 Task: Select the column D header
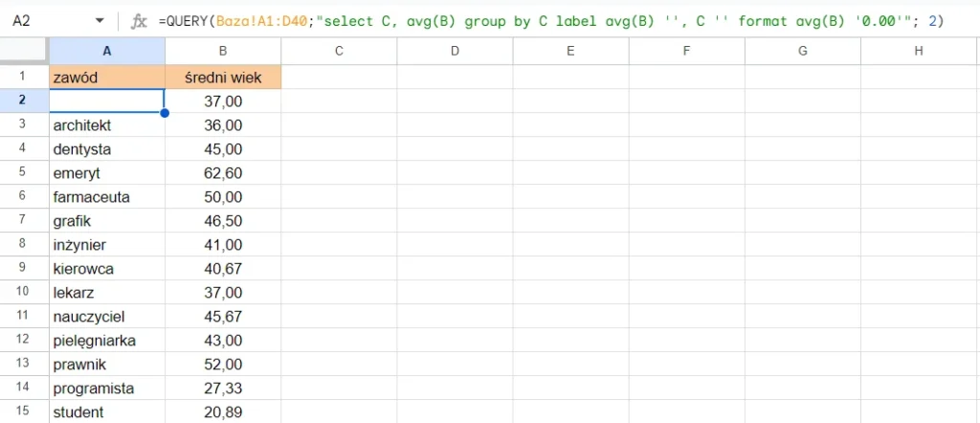pos(455,51)
